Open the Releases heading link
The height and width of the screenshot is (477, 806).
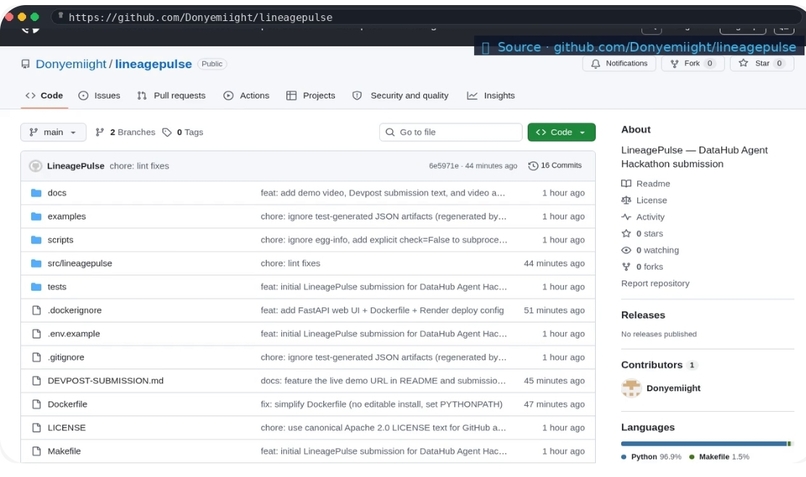click(x=643, y=315)
